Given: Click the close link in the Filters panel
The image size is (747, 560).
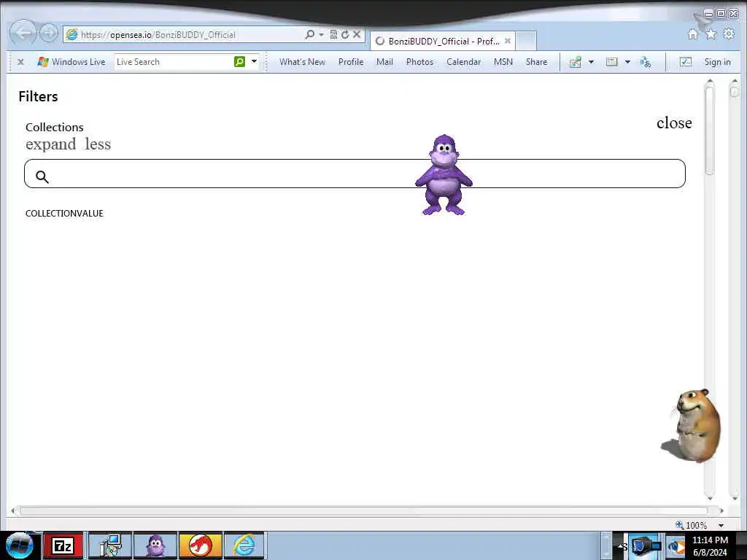Looking at the screenshot, I should (674, 122).
